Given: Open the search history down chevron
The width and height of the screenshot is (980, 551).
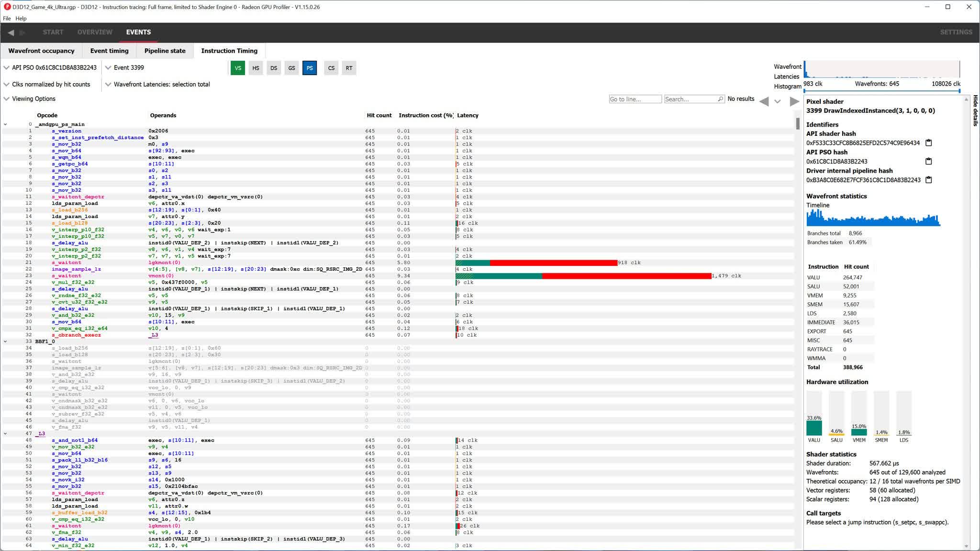Looking at the screenshot, I should (778, 101).
